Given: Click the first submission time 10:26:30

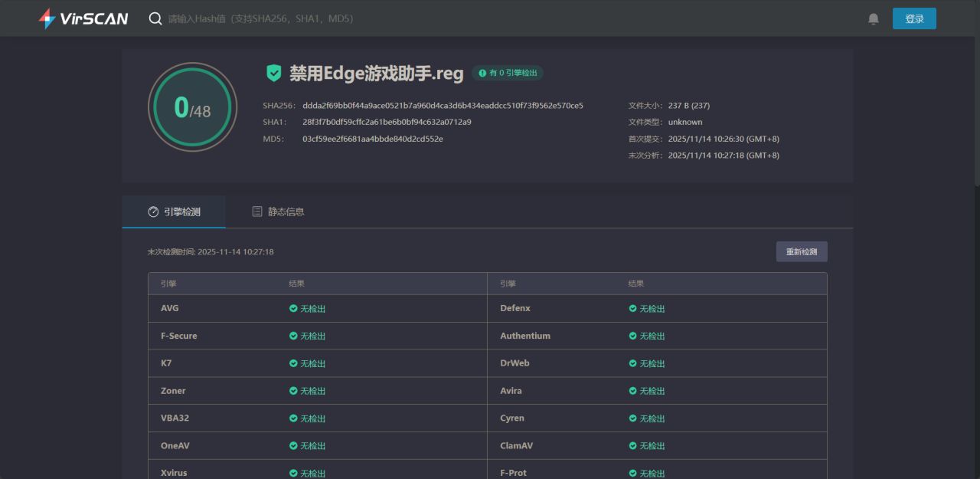Looking at the screenshot, I should [x=724, y=139].
